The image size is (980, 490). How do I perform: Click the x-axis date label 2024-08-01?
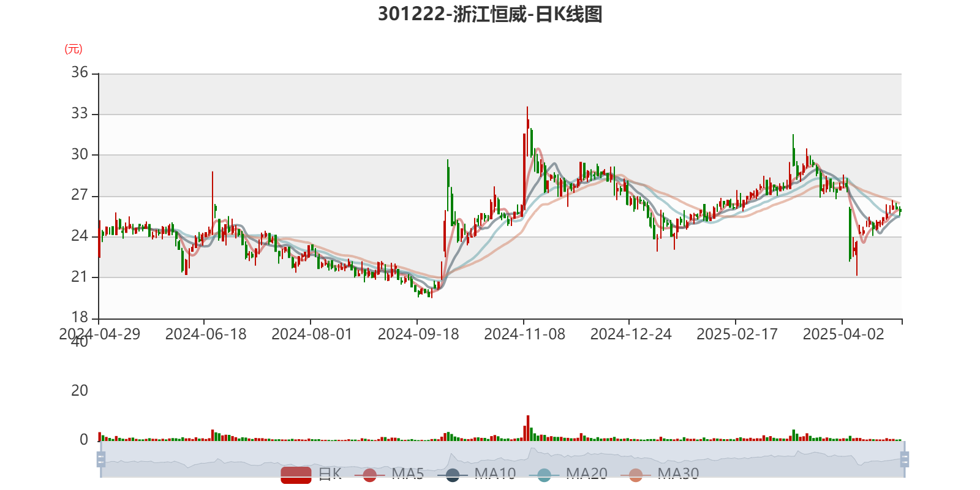[312, 334]
